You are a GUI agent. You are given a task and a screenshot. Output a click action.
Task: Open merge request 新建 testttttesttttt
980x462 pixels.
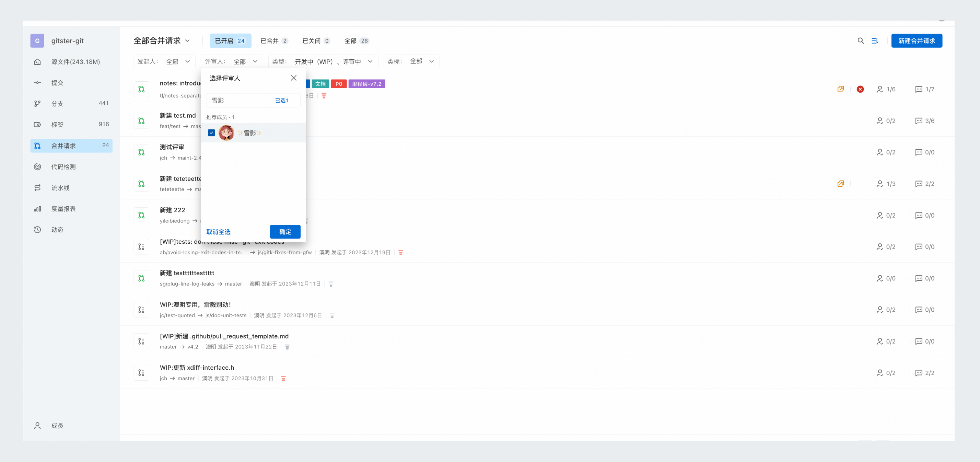pyautogui.click(x=187, y=273)
